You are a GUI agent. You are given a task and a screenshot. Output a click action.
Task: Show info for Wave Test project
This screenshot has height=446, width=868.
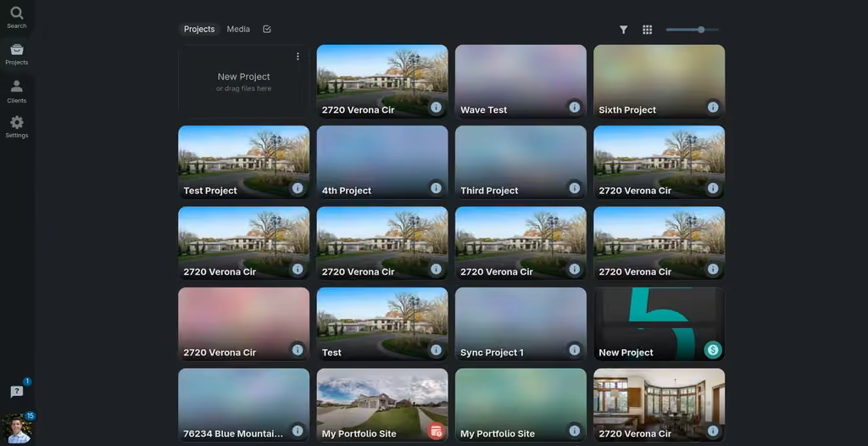click(x=575, y=108)
